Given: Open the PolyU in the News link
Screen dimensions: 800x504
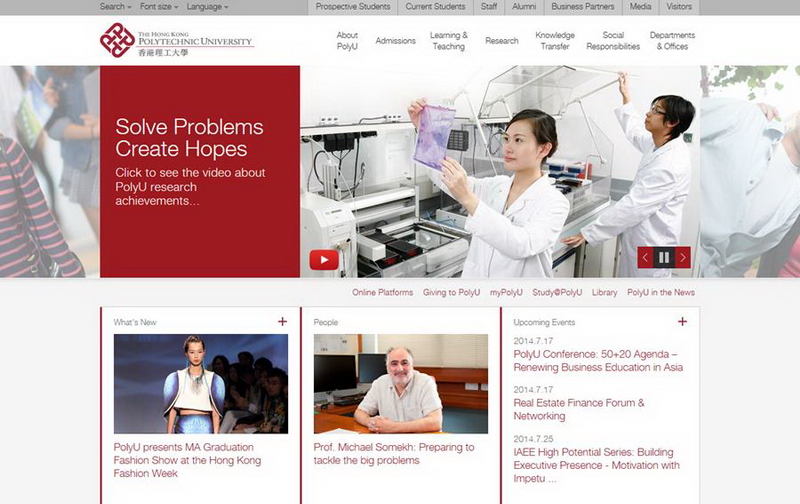Looking at the screenshot, I should (x=661, y=292).
